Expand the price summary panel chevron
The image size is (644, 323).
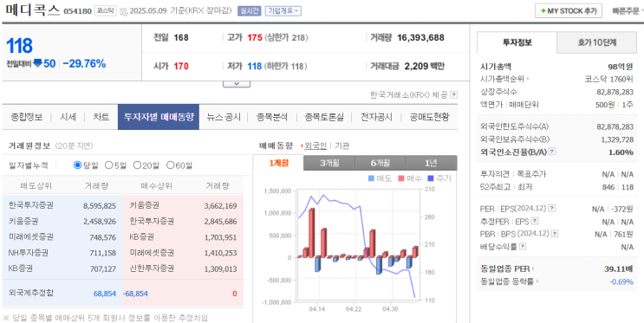[x=236, y=84]
